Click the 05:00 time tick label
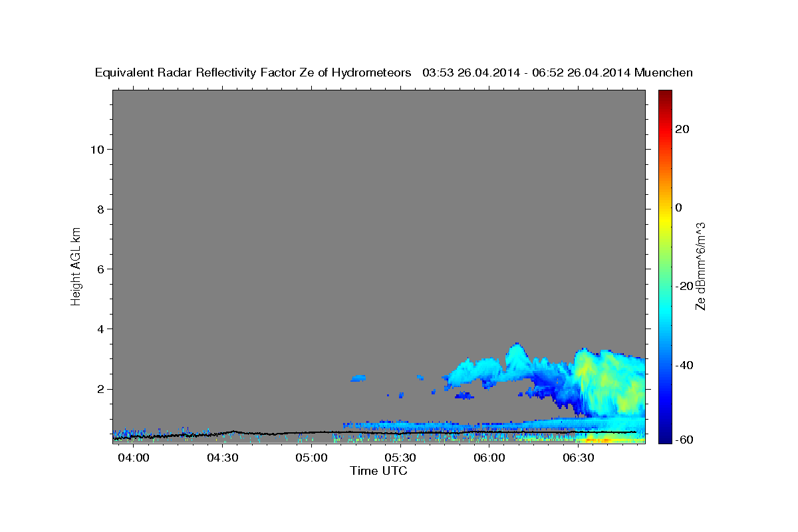This screenshot has width=798, height=532. pos(312,458)
